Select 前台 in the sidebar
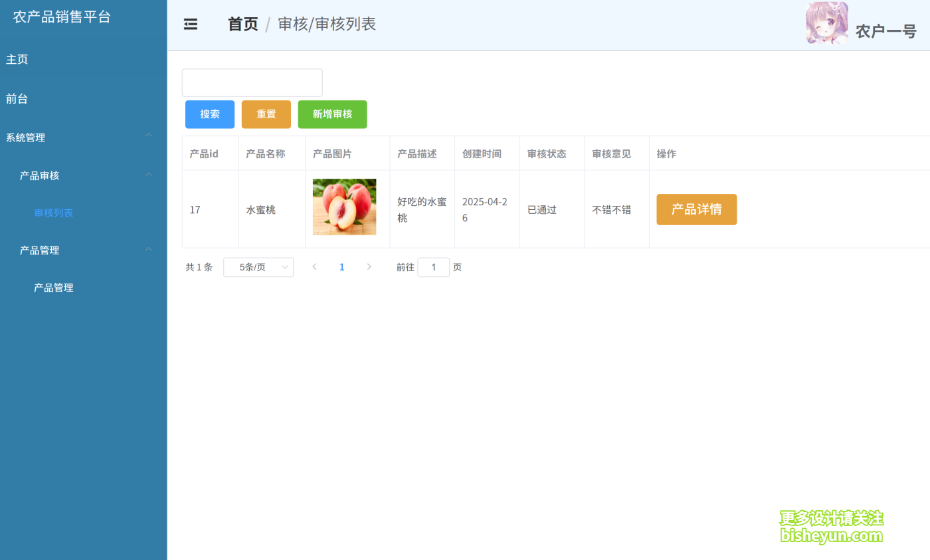 [17, 98]
